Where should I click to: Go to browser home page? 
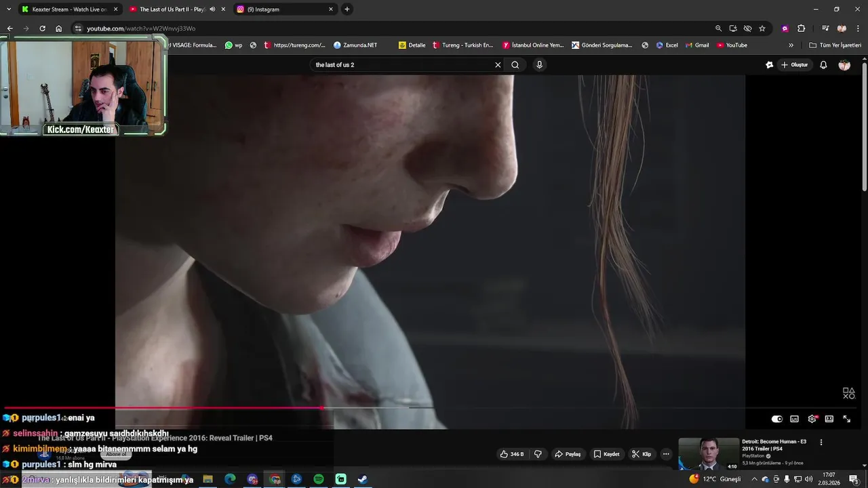click(x=58, y=28)
